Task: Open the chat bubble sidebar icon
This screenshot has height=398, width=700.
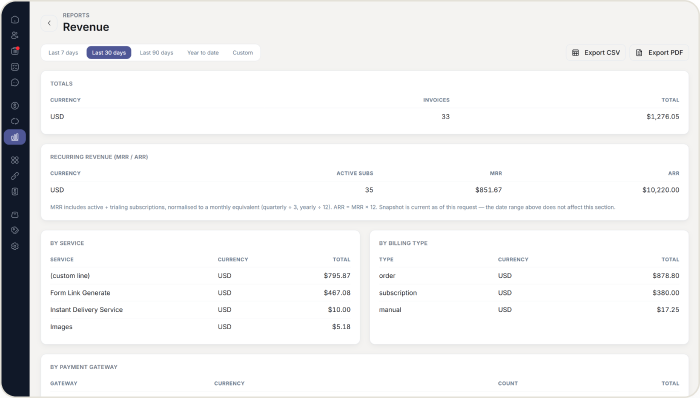Action: [x=15, y=83]
